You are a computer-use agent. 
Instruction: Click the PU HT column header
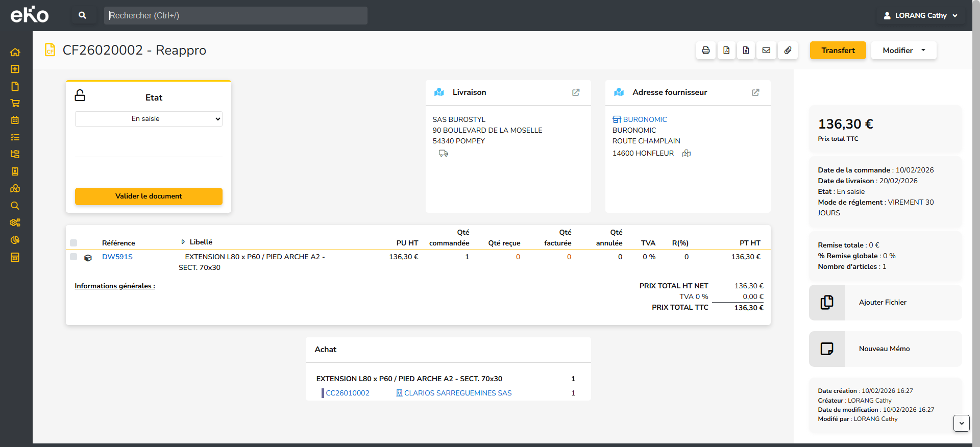tap(407, 243)
